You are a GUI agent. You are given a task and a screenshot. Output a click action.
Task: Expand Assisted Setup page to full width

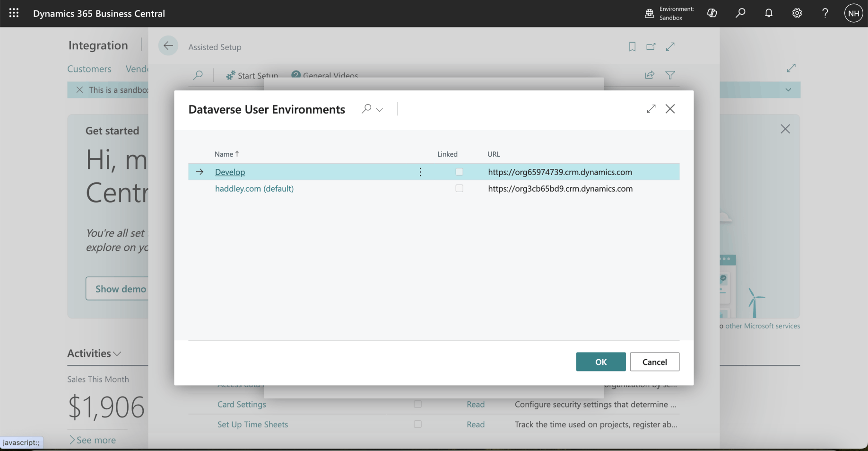(670, 46)
